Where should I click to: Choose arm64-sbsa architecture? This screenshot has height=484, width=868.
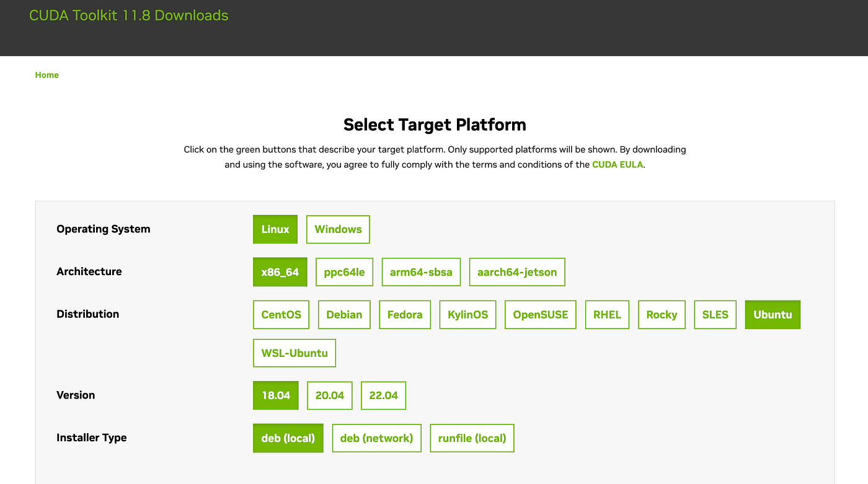421,272
